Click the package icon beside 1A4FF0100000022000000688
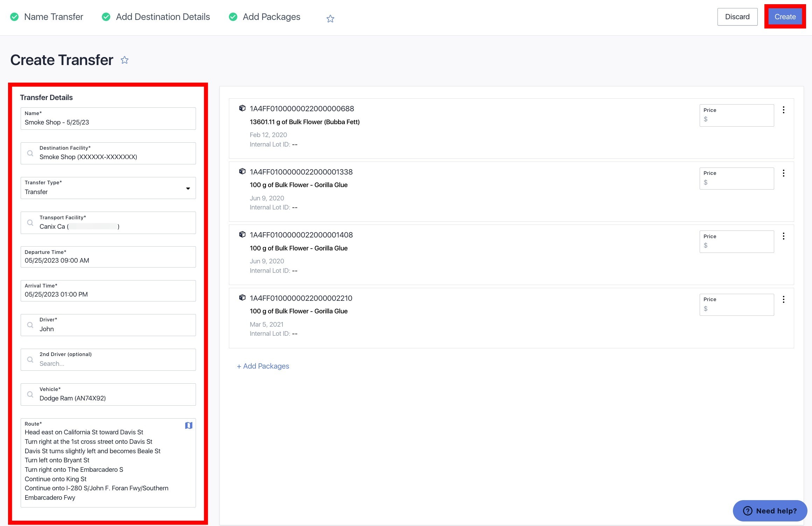The image size is (812, 526). [x=242, y=108]
